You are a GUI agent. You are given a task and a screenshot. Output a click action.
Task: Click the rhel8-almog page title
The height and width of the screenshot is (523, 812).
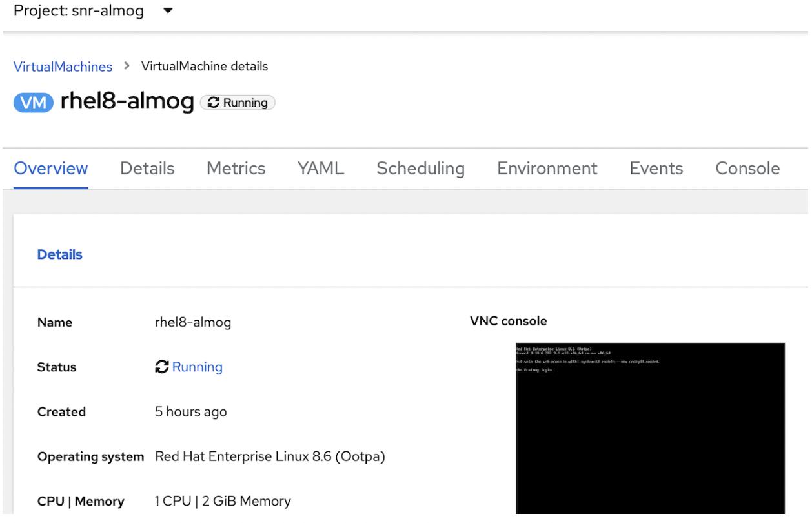127,102
